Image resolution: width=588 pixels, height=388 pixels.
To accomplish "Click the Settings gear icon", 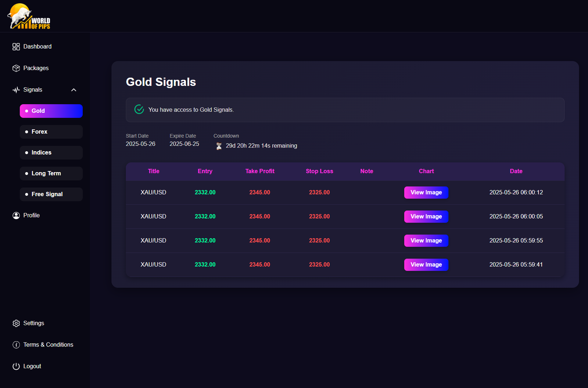I will 16,323.
